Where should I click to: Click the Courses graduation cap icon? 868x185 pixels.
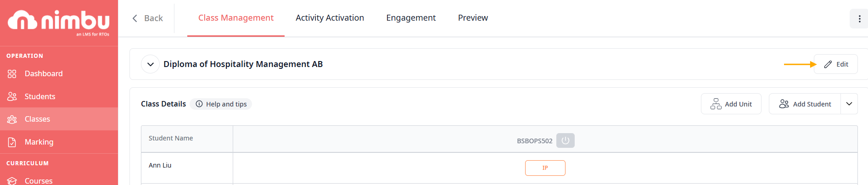click(12, 181)
